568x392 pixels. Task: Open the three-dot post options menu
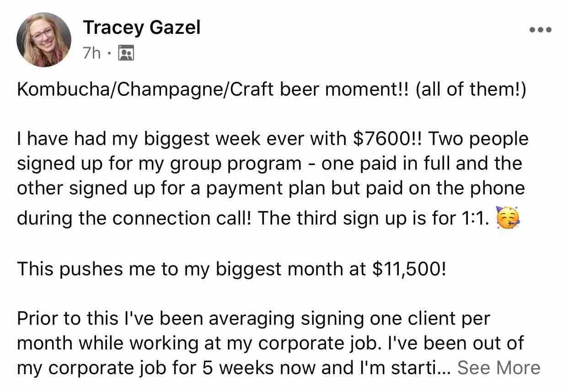541,30
